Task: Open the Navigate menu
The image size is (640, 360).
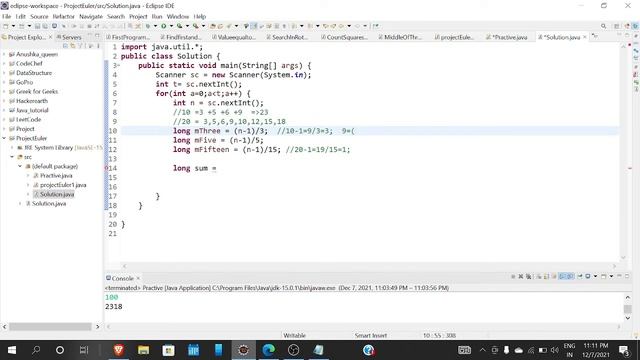Action: 91,16
